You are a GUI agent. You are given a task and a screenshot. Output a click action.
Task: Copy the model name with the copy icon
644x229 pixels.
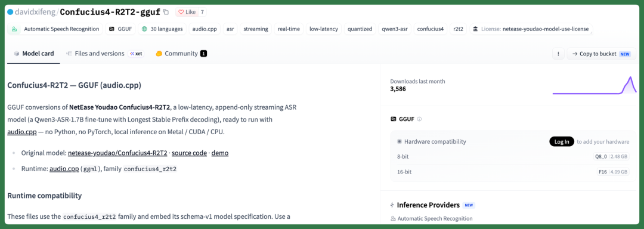coord(166,12)
